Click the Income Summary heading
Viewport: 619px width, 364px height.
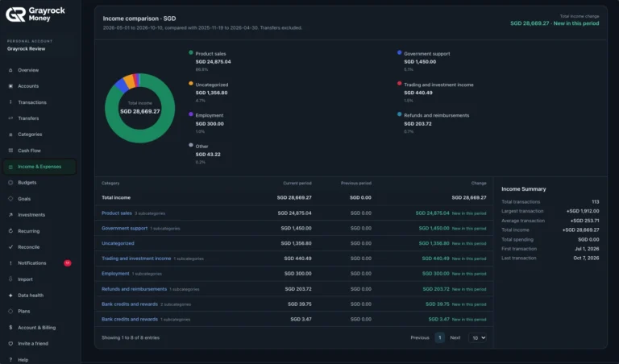coord(523,189)
